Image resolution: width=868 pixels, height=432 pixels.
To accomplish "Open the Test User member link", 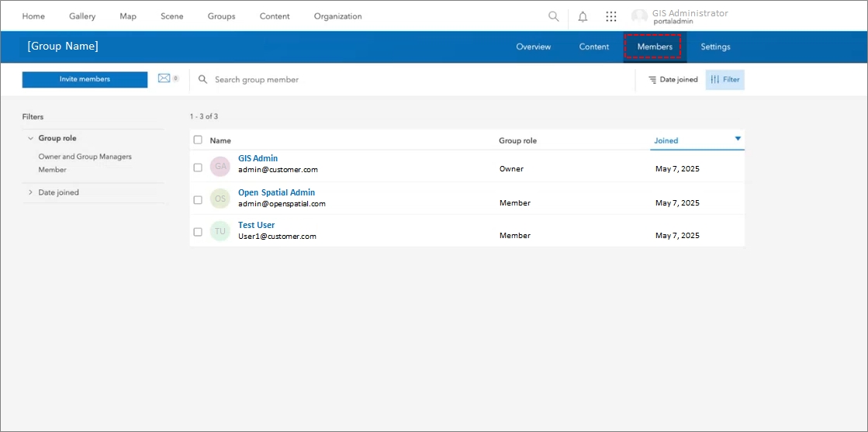I will click(x=256, y=225).
